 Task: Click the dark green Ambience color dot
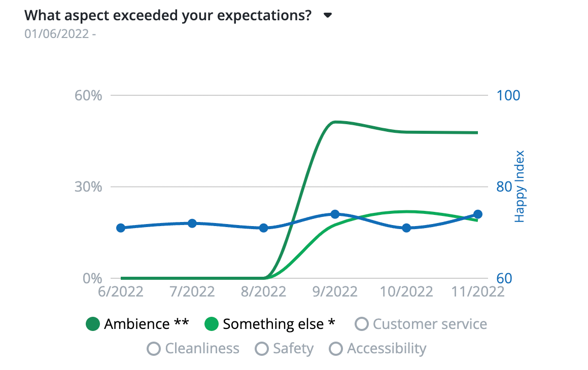click(x=93, y=324)
